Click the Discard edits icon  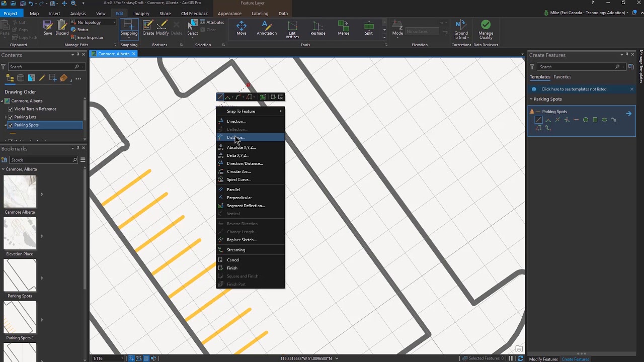point(62,28)
